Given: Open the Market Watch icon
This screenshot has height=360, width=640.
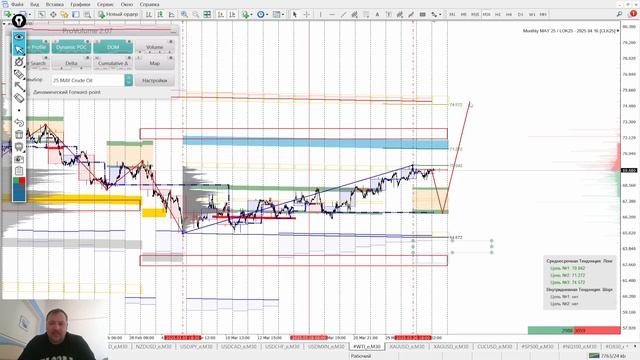Looking at the screenshot, I should (x=42, y=14).
